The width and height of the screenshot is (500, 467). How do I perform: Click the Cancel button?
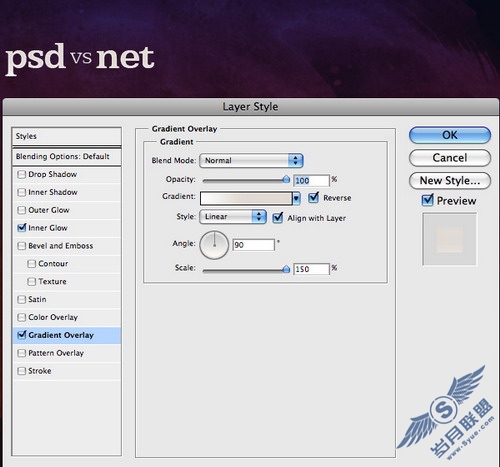450,158
